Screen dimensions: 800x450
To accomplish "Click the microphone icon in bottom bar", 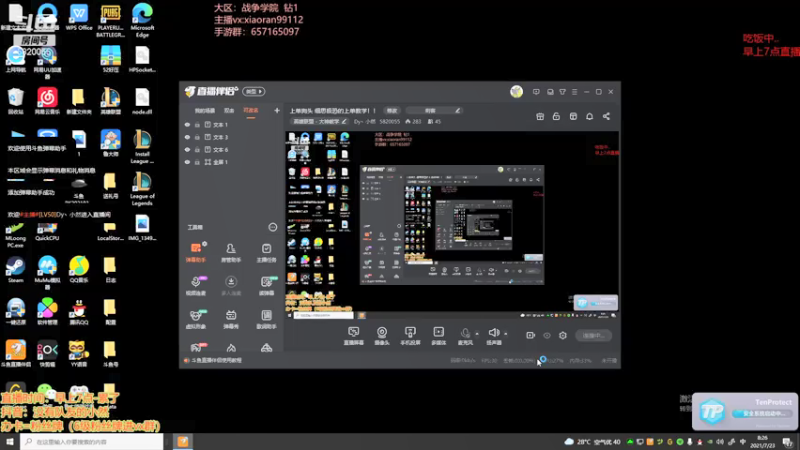I will click(x=465, y=333).
